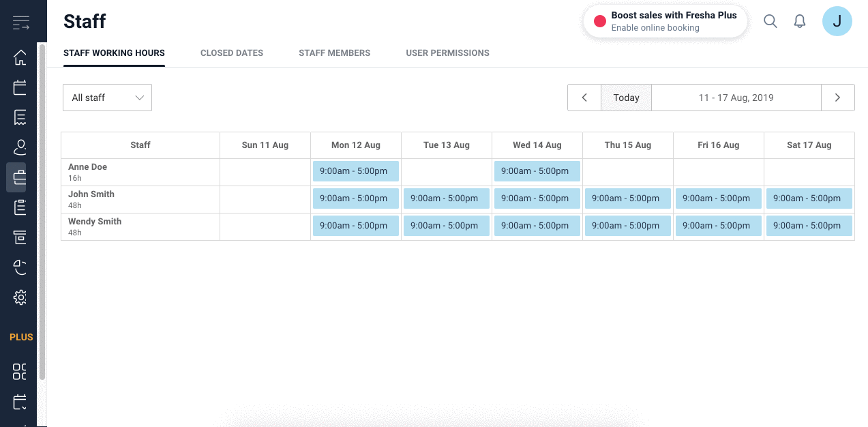
Task: Switch to Staff Working Hours tab
Action: (x=114, y=53)
